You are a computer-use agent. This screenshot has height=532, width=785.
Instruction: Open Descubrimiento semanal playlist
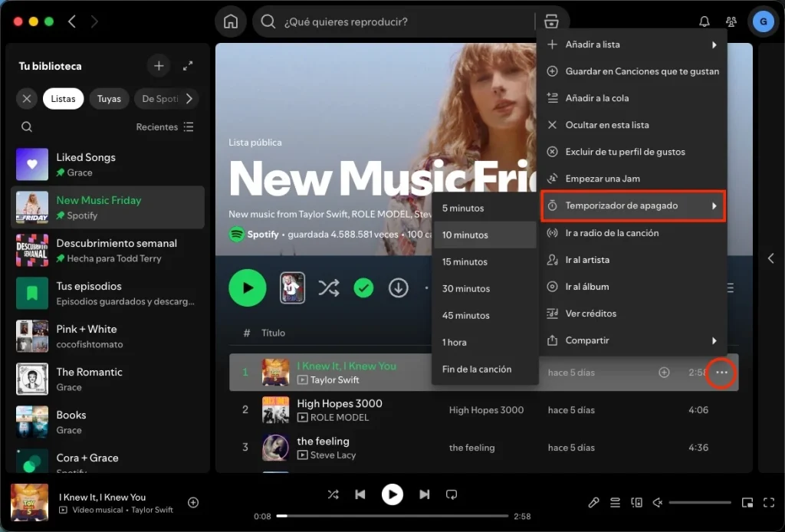107,250
